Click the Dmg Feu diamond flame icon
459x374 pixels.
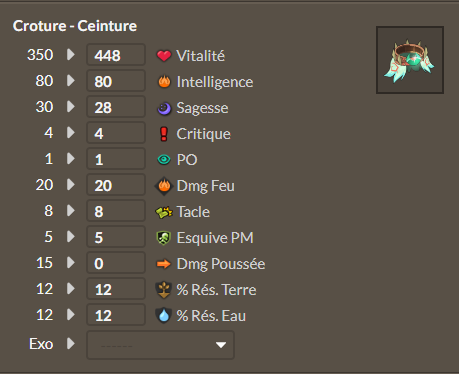[x=164, y=186]
